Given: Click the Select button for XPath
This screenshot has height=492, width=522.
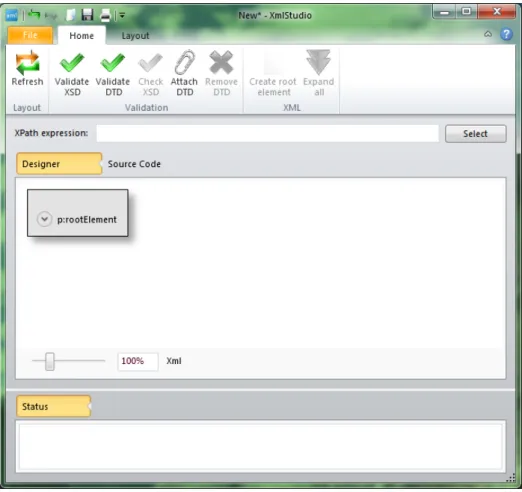Looking at the screenshot, I should [x=476, y=134].
